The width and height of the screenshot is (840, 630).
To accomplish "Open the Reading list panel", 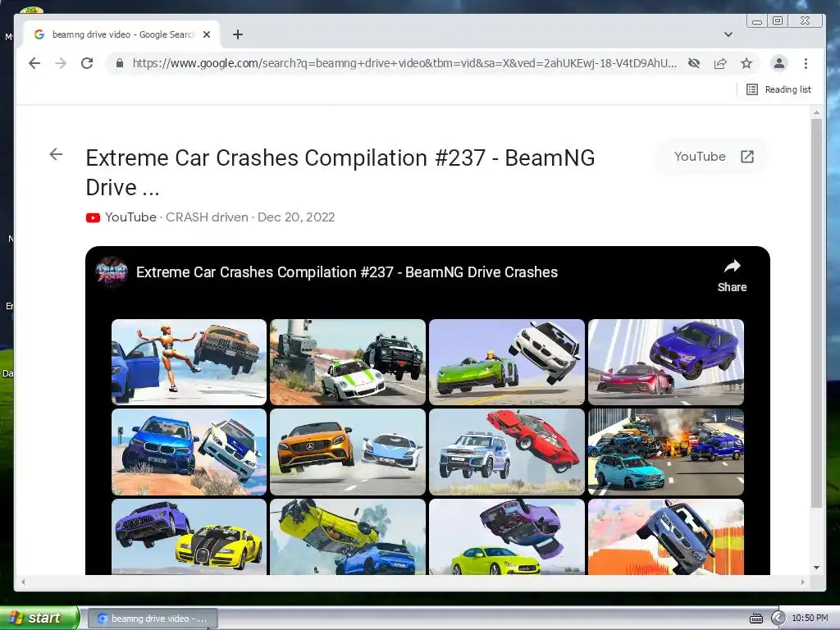I will point(779,89).
